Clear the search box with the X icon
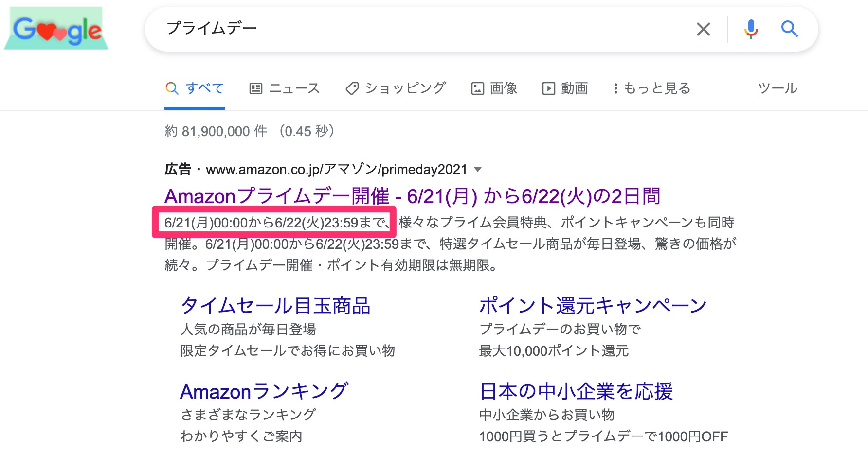The height and width of the screenshot is (453, 868). point(704,29)
